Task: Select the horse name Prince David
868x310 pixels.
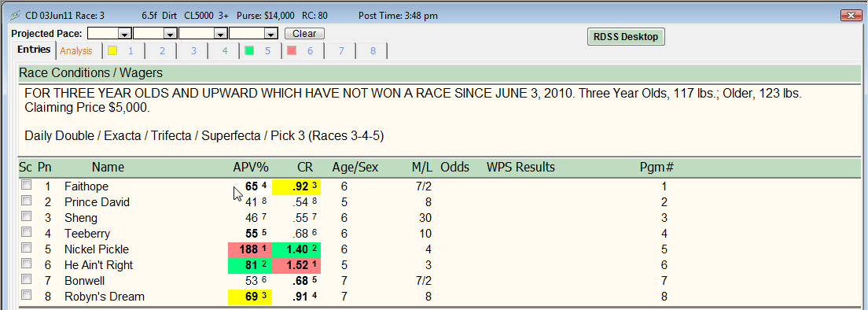Action: [97, 202]
